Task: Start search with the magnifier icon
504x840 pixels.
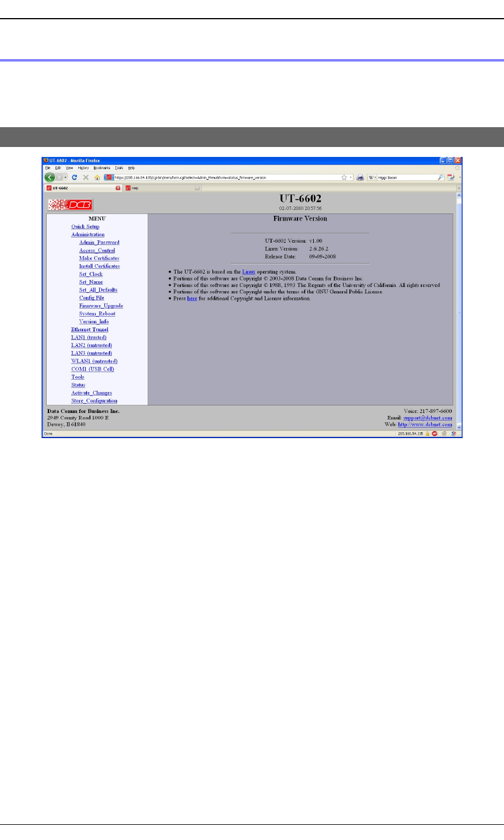Action: pos(441,177)
